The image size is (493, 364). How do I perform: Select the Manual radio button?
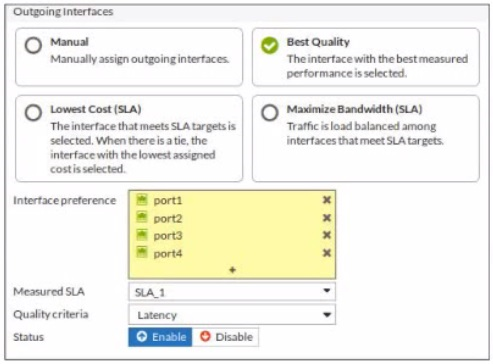tap(33, 45)
